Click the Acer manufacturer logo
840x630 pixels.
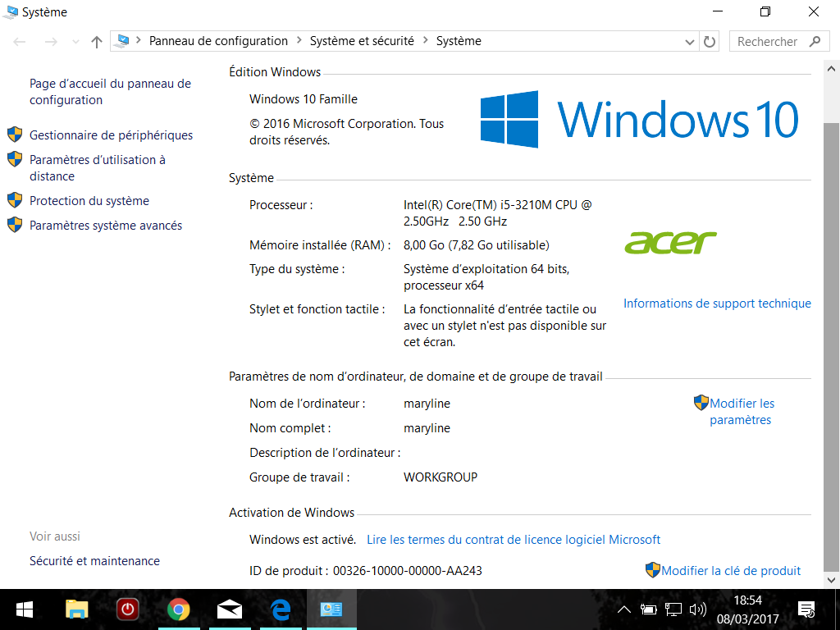pyautogui.click(x=670, y=242)
